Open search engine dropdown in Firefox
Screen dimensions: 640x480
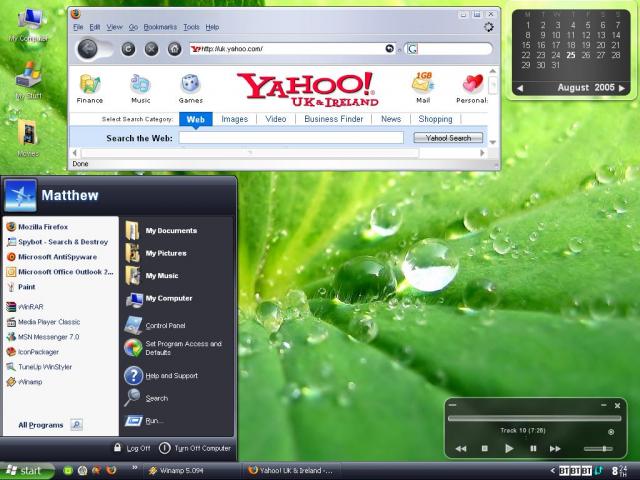pos(412,49)
